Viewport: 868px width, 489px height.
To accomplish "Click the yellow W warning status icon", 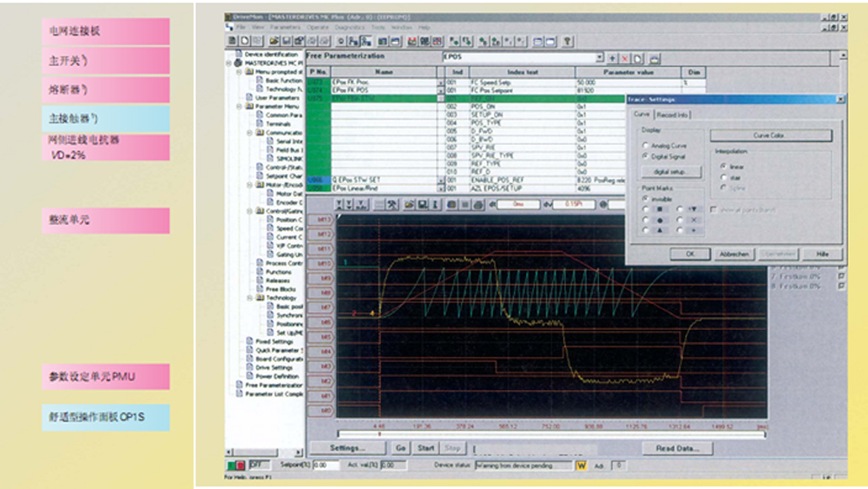I will [582, 466].
